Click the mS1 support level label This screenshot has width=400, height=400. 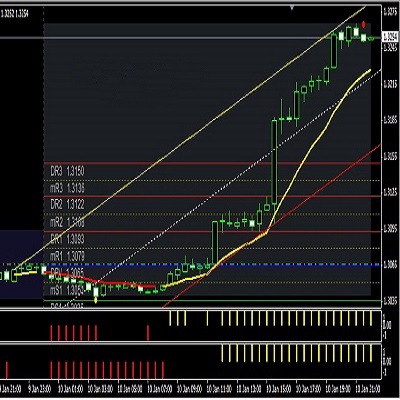[66, 290]
